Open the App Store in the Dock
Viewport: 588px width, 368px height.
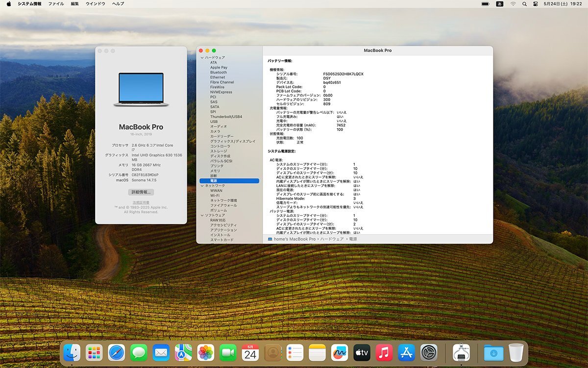click(x=407, y=352)
